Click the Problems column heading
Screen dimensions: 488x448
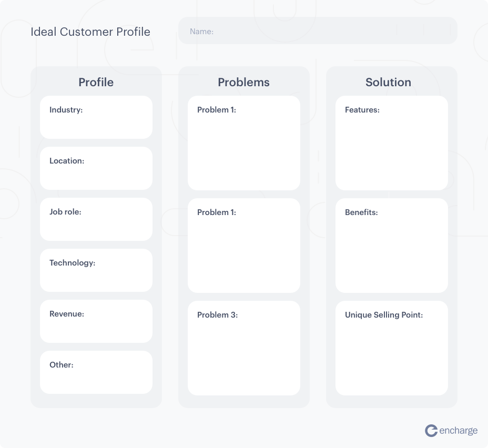tap(243, 82)
